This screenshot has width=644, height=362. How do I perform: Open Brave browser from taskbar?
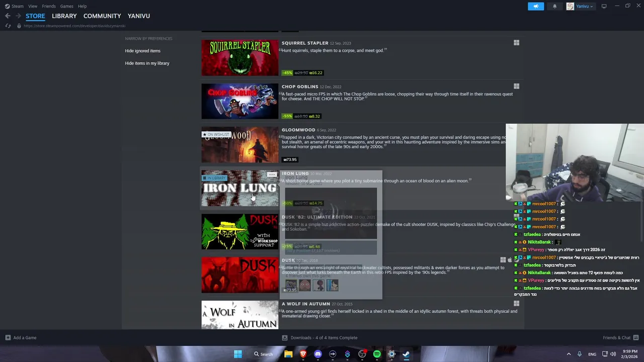303,354
